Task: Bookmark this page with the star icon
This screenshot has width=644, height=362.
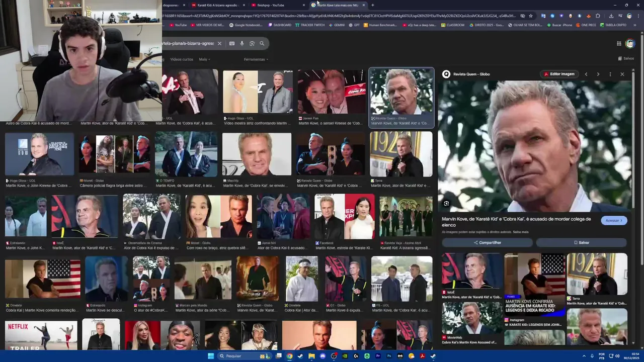Action: point(530,16)
